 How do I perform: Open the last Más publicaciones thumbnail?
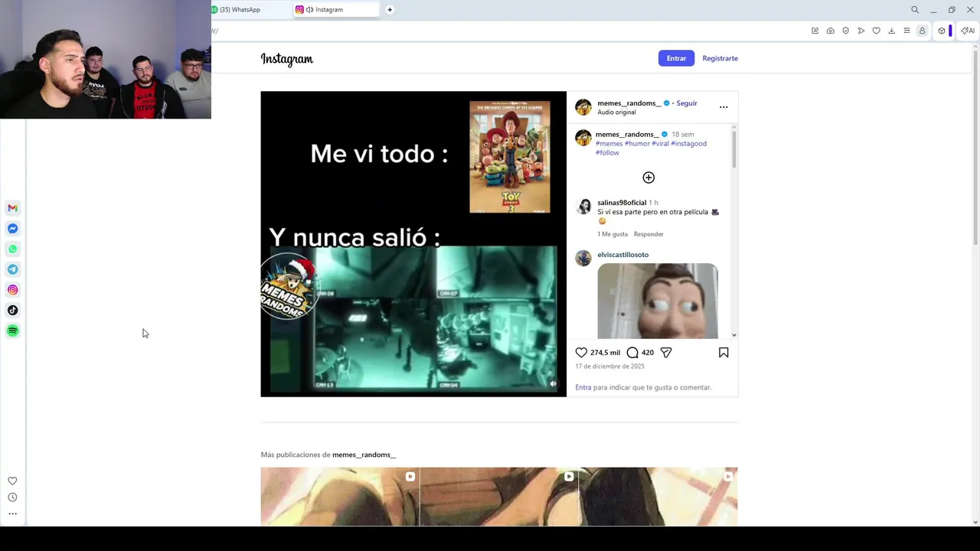(658, 497)
